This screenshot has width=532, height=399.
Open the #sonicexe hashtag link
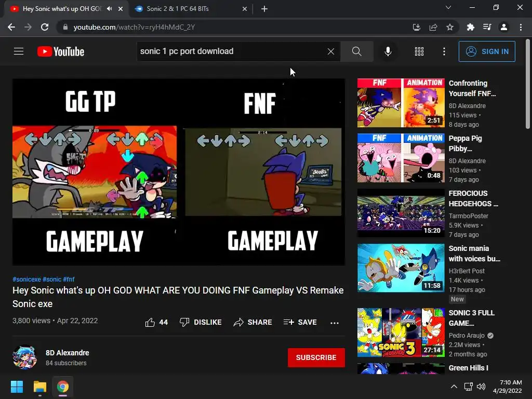[26, 279]
